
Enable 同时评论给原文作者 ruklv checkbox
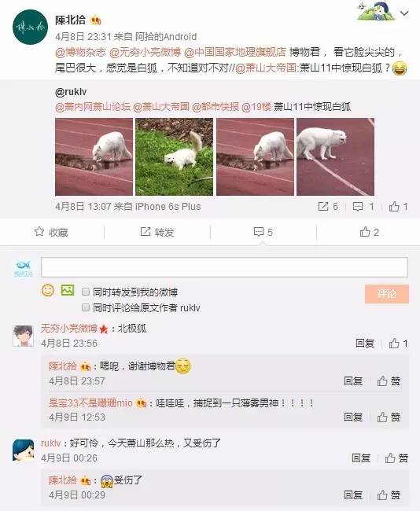click(x=86, y=307)
